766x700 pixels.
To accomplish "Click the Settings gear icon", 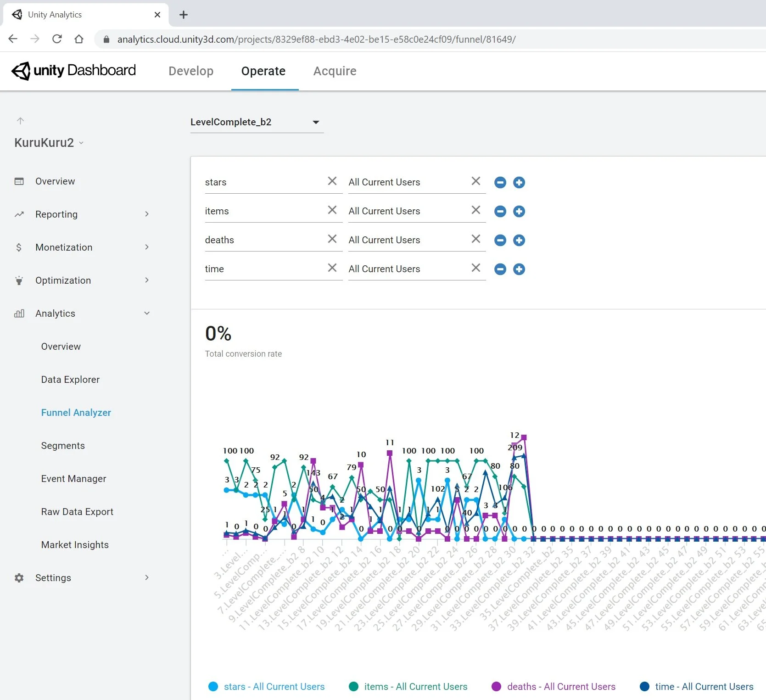I will (19, 577).
